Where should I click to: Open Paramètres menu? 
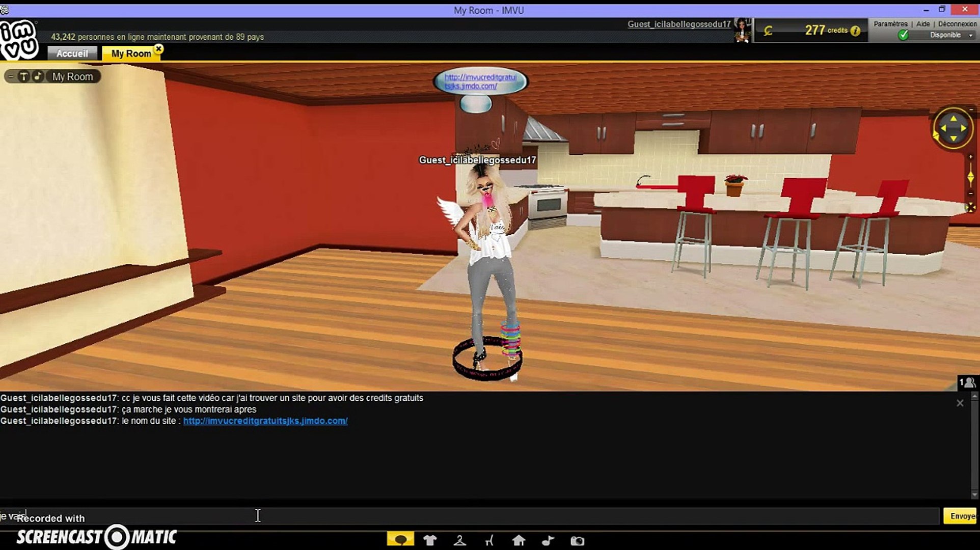pos(890,24)
